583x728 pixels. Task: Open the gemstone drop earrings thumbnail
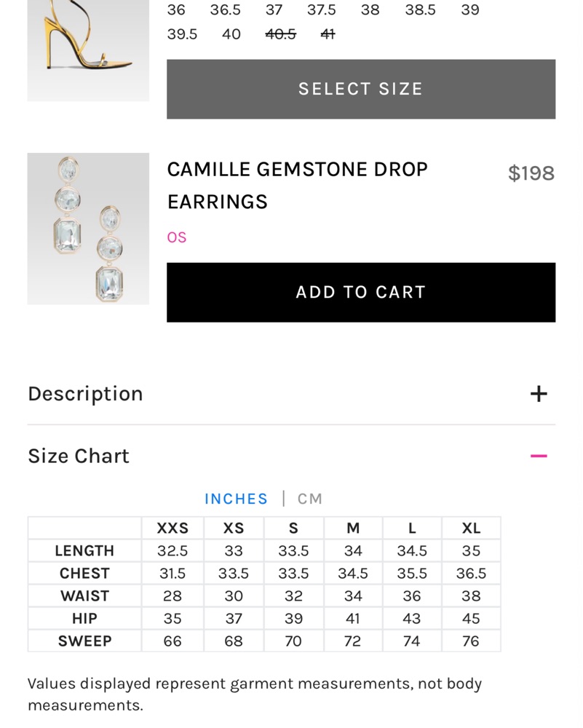click(x=88, y=229)
